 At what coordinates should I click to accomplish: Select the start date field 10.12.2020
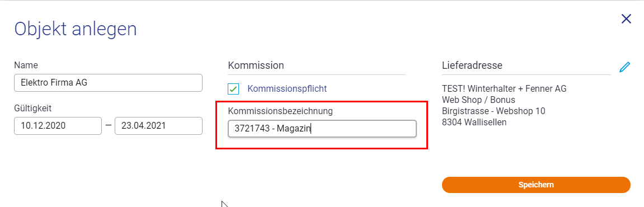pyautogui.click(x=58, y=126)
